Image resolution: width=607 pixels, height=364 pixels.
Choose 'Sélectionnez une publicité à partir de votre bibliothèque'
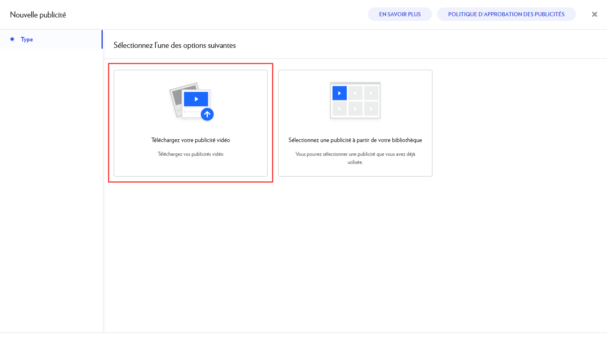355,140
